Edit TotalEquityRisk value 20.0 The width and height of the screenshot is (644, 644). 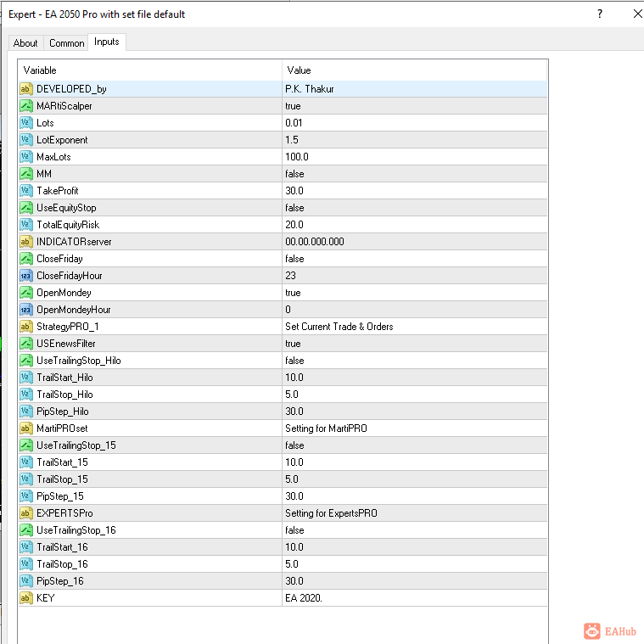(x=414, y=225)
